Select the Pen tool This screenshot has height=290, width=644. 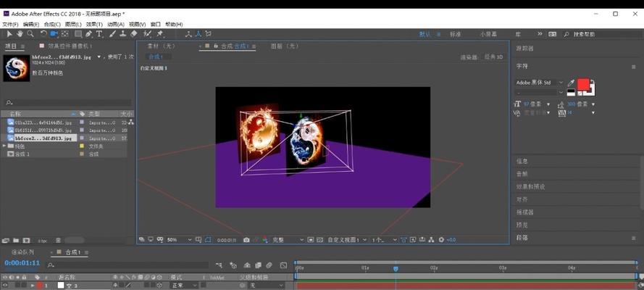pyautogui.click(x=88, y=34)
